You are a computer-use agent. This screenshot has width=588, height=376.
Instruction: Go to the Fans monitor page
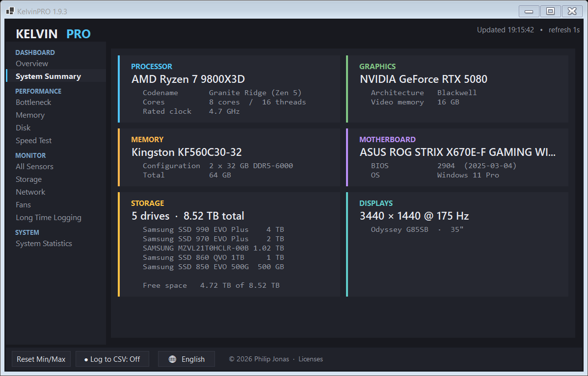(x=23, y=205)
